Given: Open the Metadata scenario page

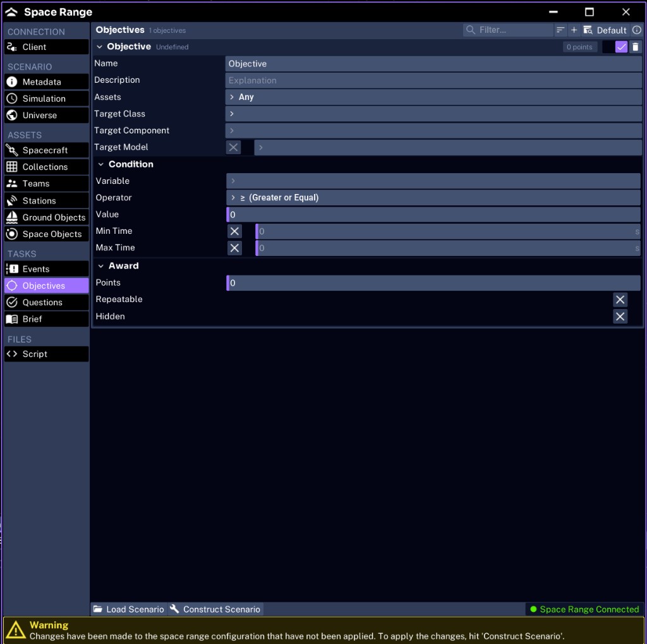Looking at the screenshot, I should pos(46,82).
